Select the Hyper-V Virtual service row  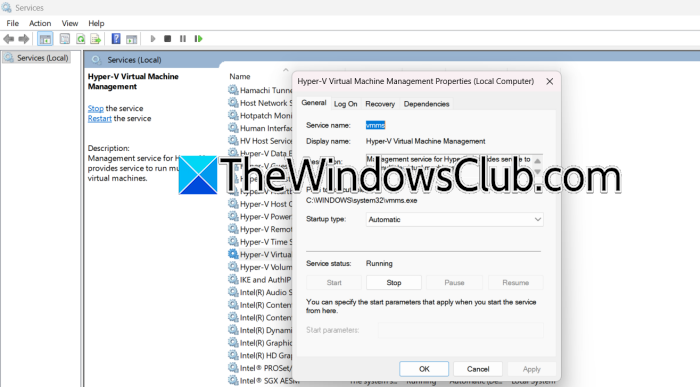click(260, 254)
